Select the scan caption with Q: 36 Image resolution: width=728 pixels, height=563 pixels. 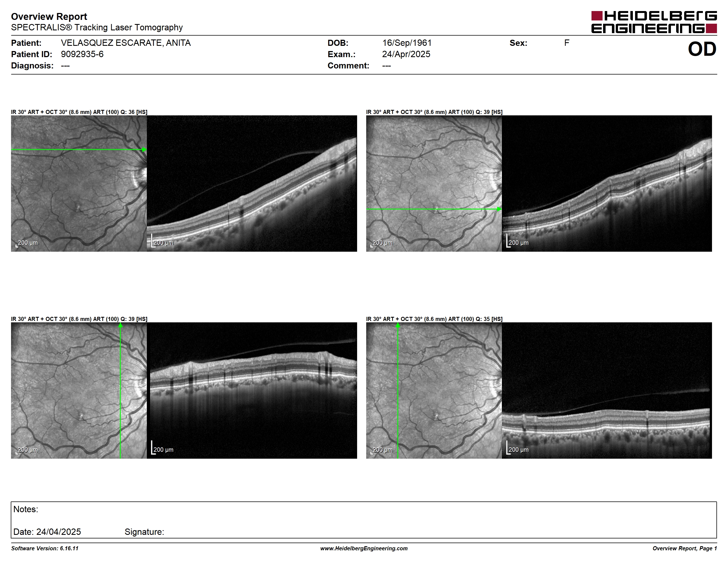tap(79, 112)
